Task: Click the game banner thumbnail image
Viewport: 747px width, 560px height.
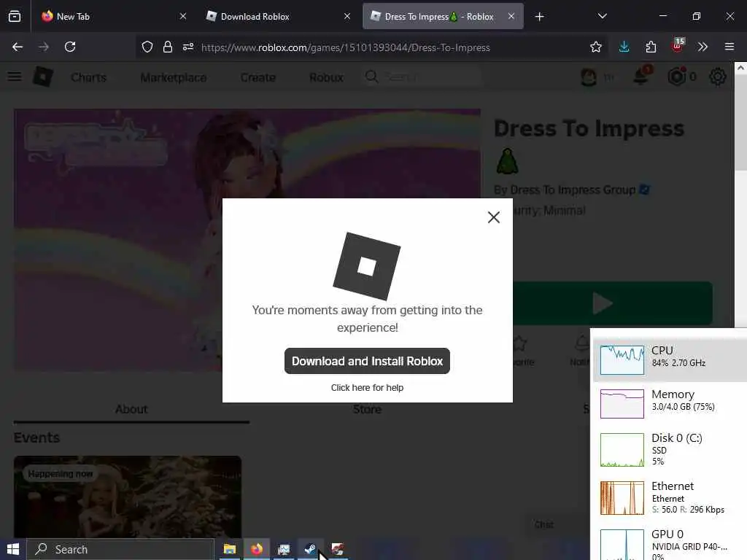Action: [x=247, y=239]
